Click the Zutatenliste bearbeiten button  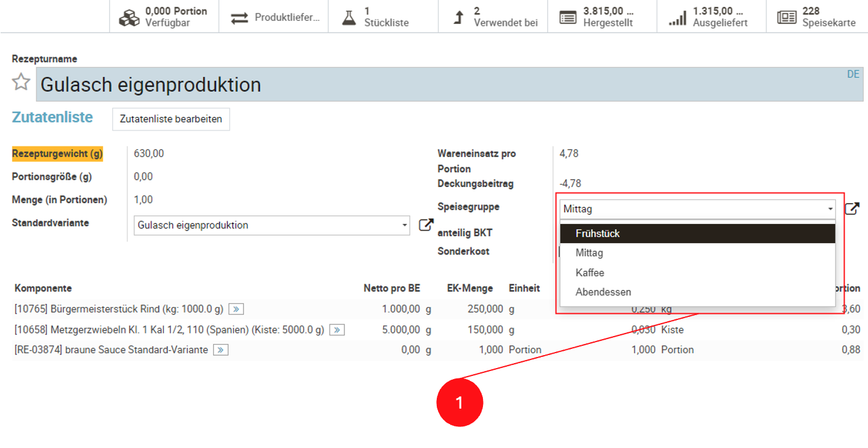click(x=171, y=119)
